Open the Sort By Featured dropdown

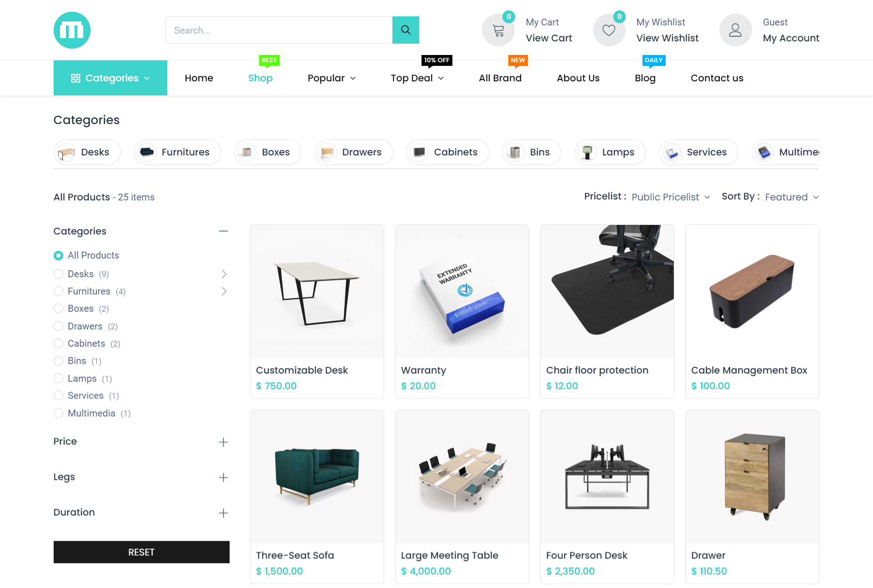tap(792, 197)
